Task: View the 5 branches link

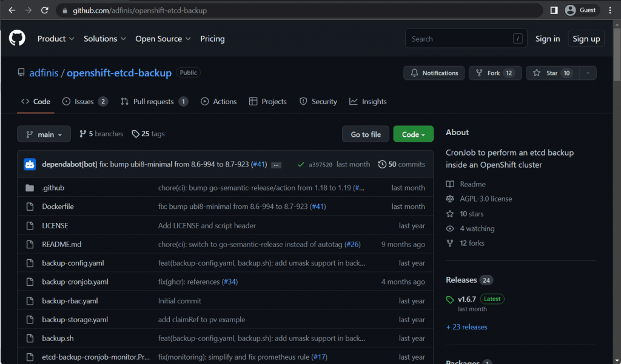Action: click(101, 134)
